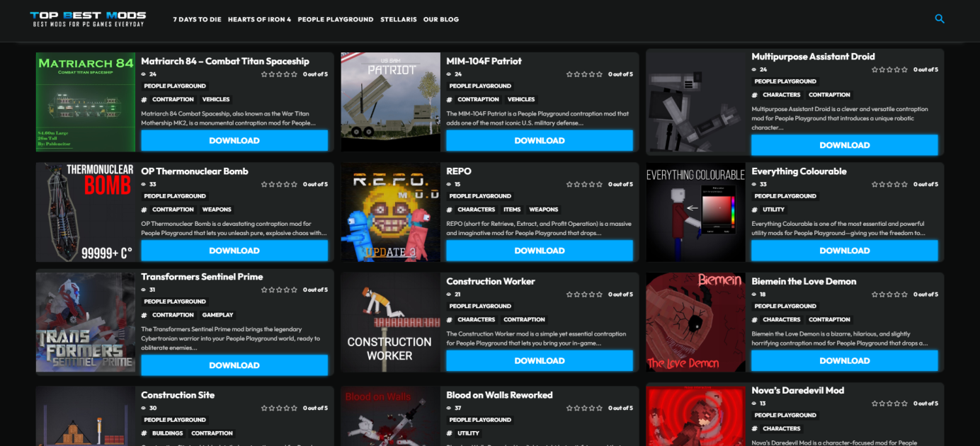Open the Multipurpose Assistant Droid thumbnail
This screenshot has width=980, height=446.
tap(696, 102)
